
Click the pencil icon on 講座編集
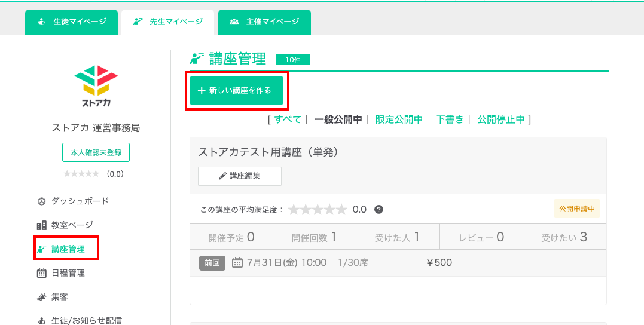click(x=222, y=176)
